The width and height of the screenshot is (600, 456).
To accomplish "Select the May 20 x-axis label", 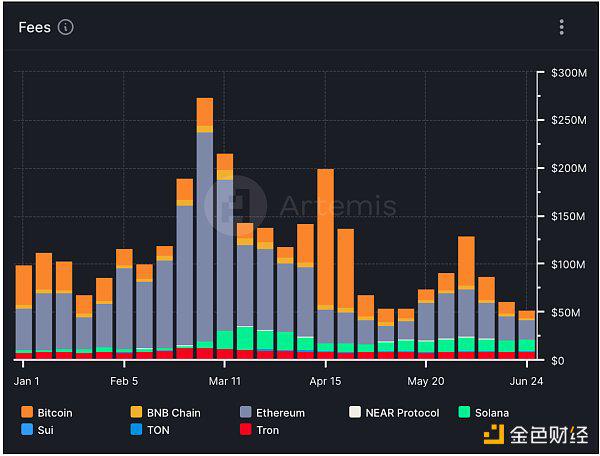I will [x=426, y=381].
